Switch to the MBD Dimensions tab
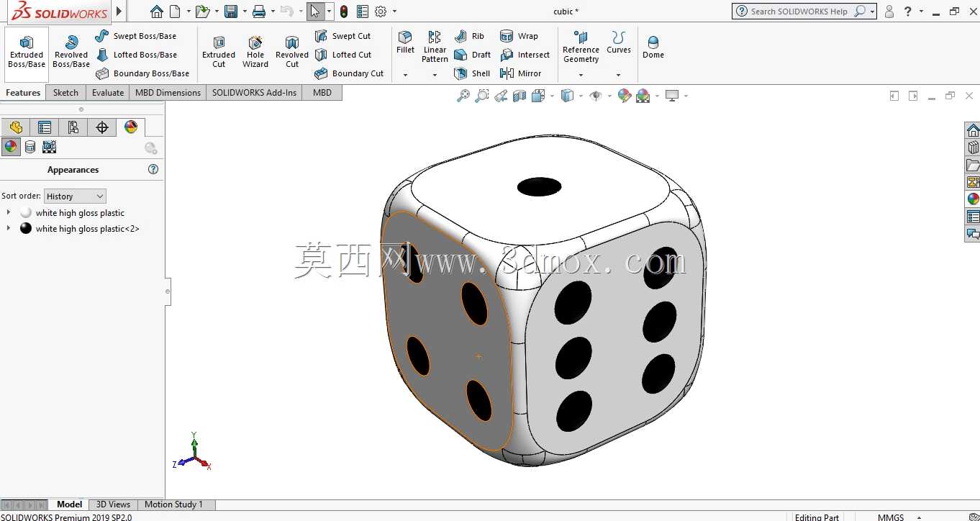The height and width of the screenshot is (521, 980). click(x=168, y=93)
